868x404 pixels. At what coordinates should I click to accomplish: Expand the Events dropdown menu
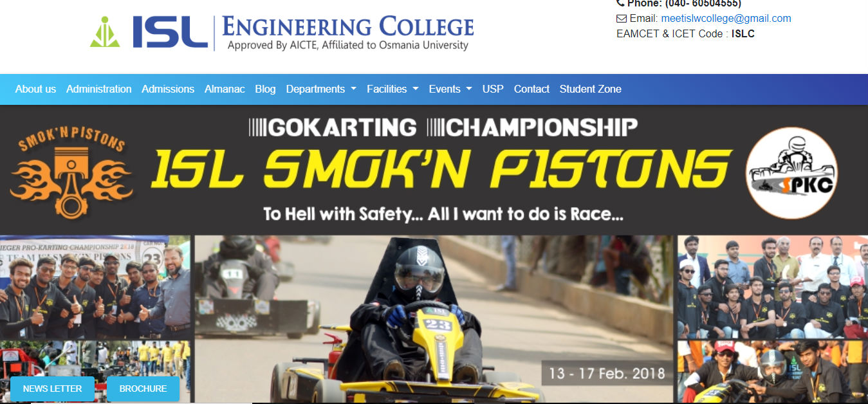click(x=450, y=89)
